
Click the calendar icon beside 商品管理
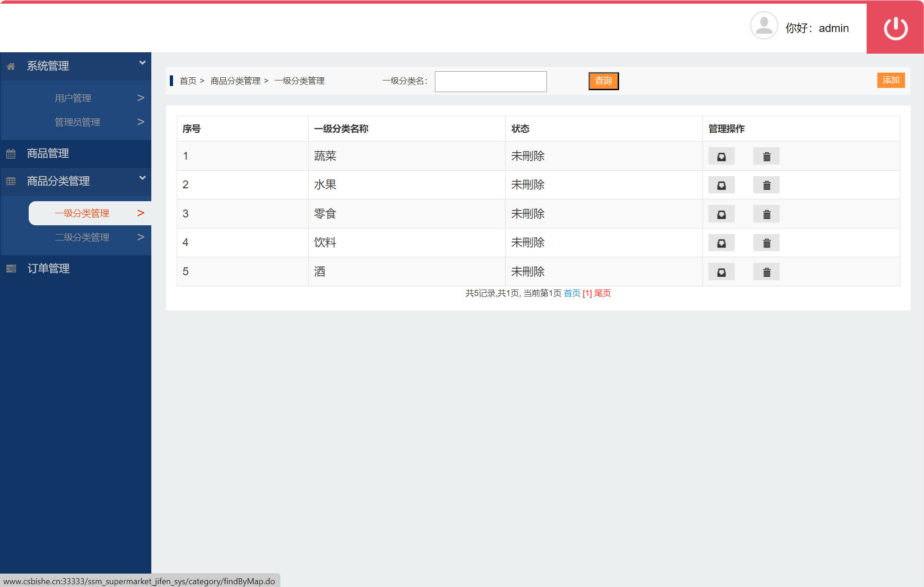click(x=11, y=154)
